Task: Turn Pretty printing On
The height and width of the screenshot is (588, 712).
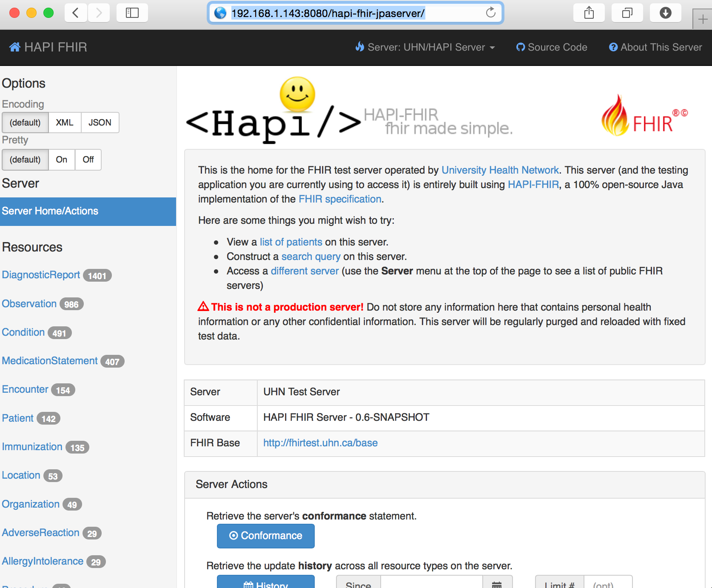Action: pyautogui.click(x=62, y=160)
